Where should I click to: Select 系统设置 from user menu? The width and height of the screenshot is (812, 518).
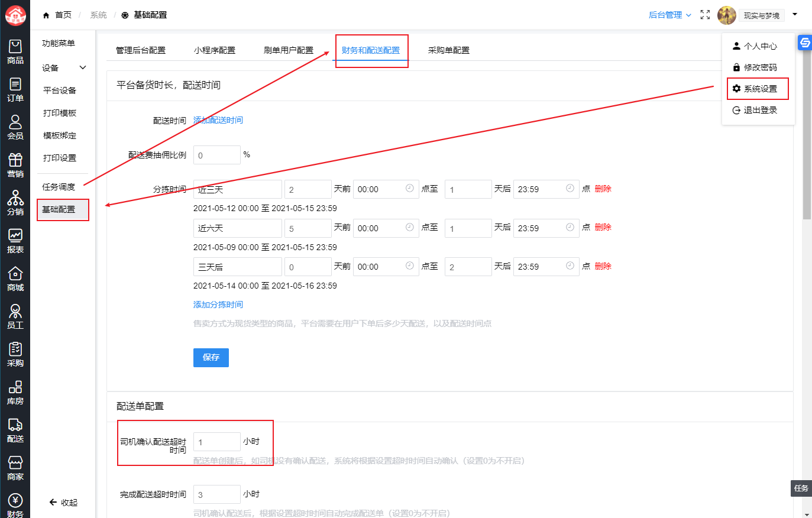pos(759,89)
